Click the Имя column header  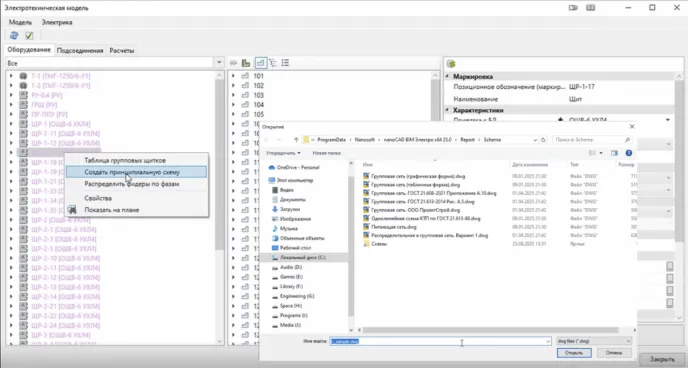[368, 165]
